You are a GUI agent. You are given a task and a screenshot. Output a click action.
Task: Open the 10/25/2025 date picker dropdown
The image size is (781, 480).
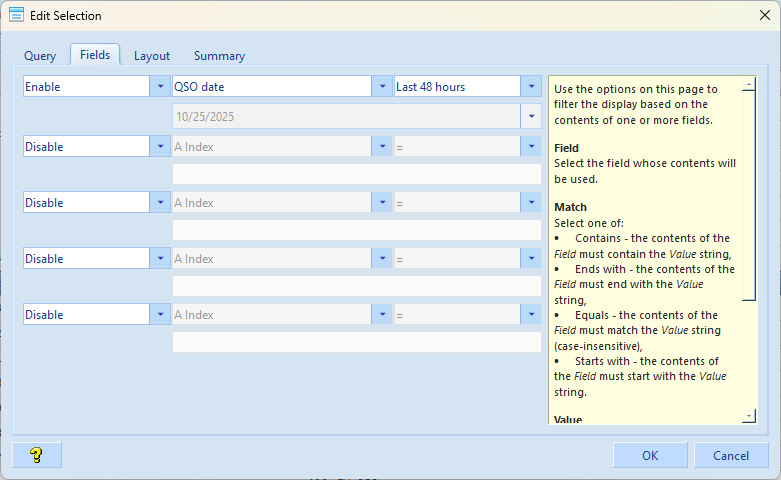click(x=531, y=116)
